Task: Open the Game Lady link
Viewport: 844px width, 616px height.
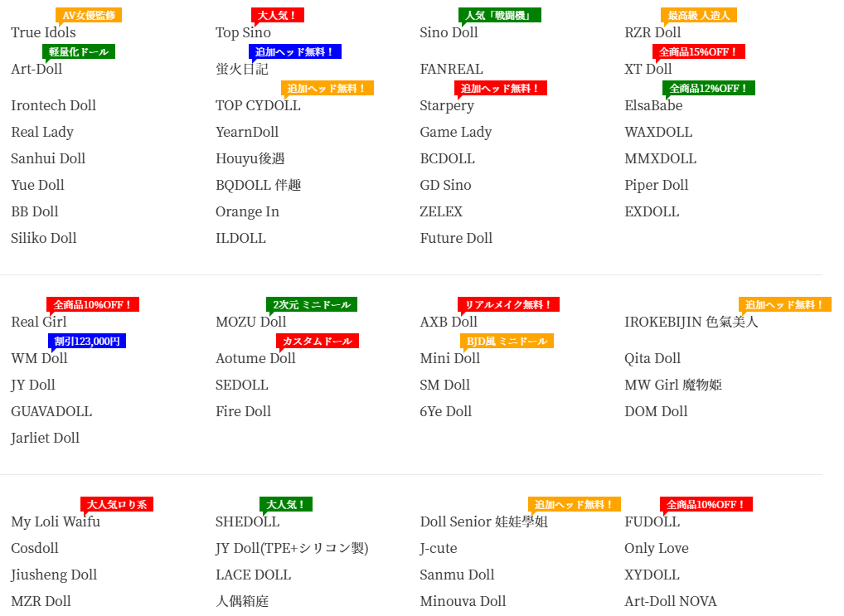Action: (x=455, y=132)
